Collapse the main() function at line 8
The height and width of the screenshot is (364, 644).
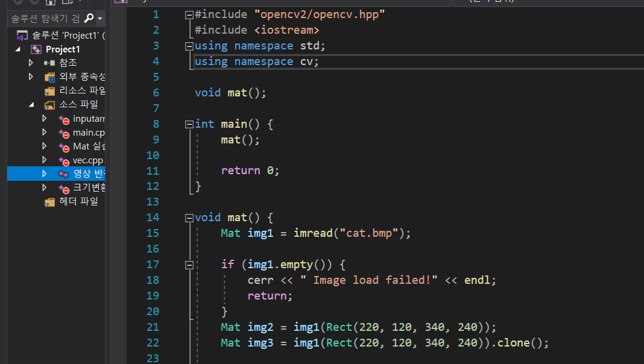click(189, 124)
